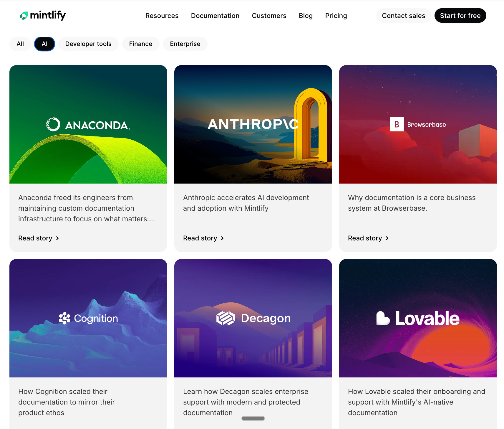The width and height of the screenshot is (504, 429).
Task: Open the Documentation menu
Action: pos(215,16)
